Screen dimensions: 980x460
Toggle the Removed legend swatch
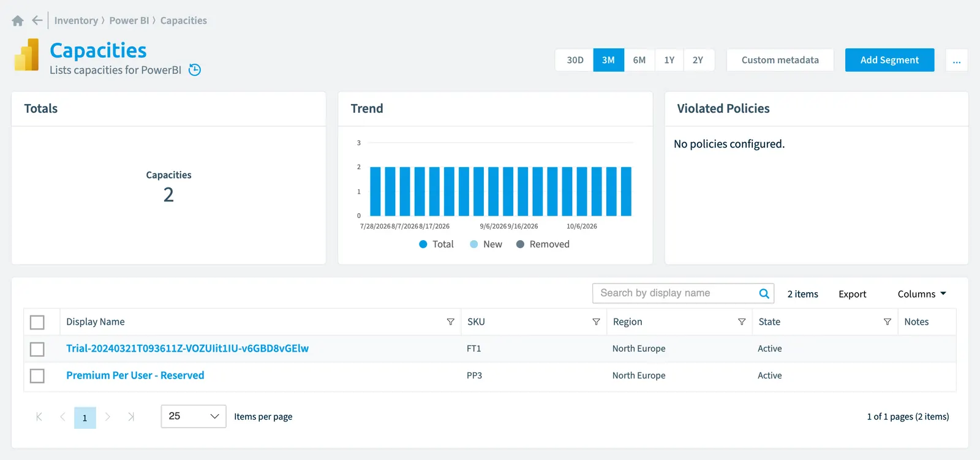pos(521,244)
